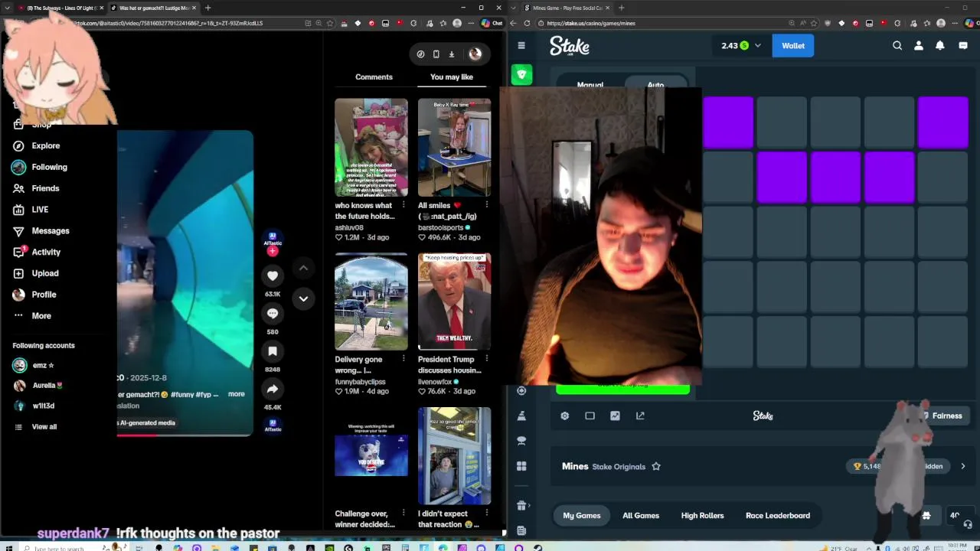Viewport: 980px width, 551px height.
Task: Switch Mines to Manual mode
Action: (590, 83)
